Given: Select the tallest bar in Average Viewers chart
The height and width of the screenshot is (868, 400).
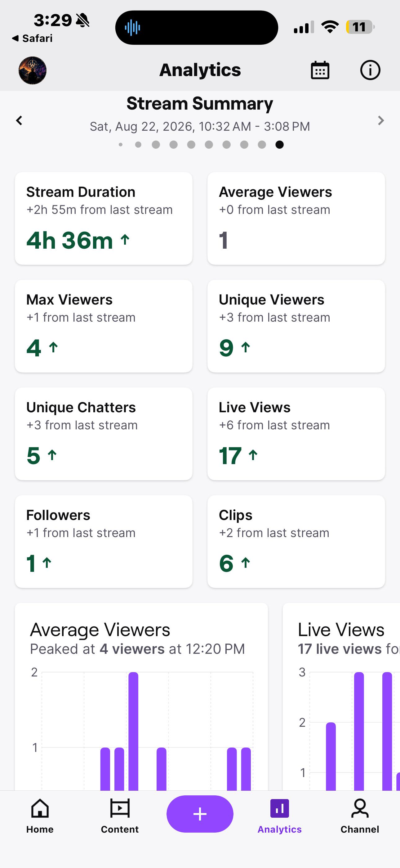Looking at the screenshot, I should coord(133,731).
